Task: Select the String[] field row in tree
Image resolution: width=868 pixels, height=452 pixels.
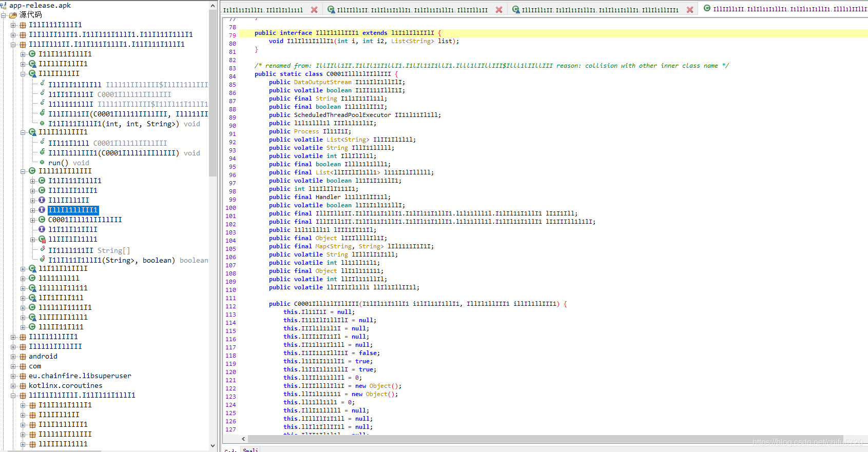Action: (89, 250)
